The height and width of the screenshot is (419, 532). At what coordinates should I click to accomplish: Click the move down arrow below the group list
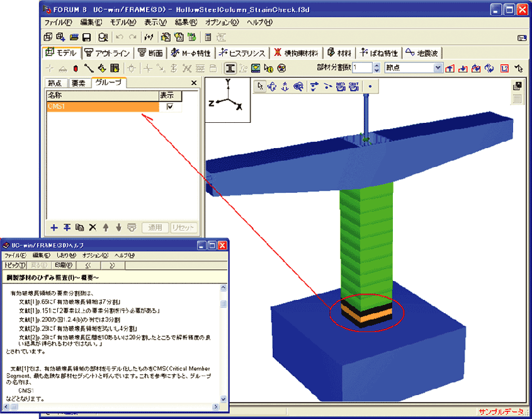[118, 227]
